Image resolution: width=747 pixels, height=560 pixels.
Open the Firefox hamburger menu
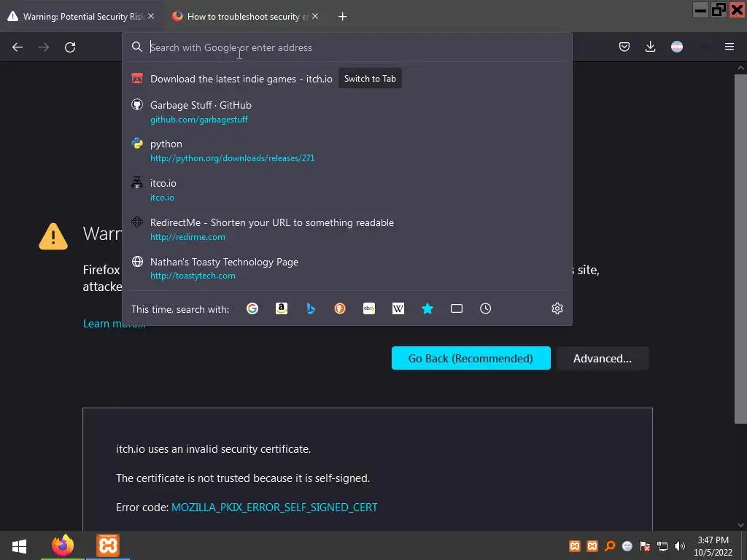(729, 47)
